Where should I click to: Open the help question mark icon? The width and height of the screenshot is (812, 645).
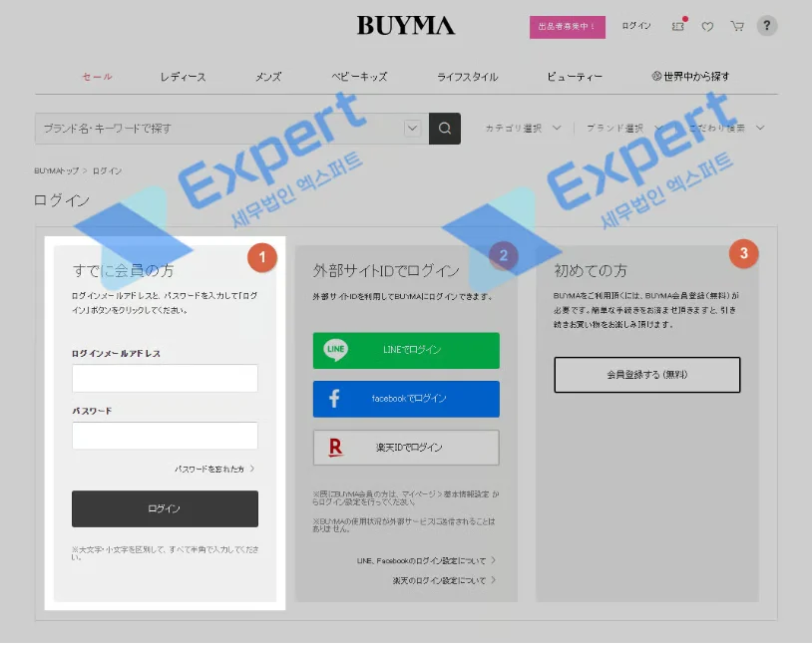pyautogui.click(x=767, y=25)
